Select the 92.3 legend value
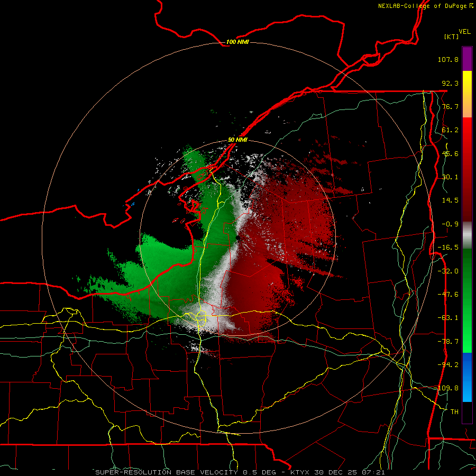The height and width of the screenshot is (476, 476). click(450, 83)
